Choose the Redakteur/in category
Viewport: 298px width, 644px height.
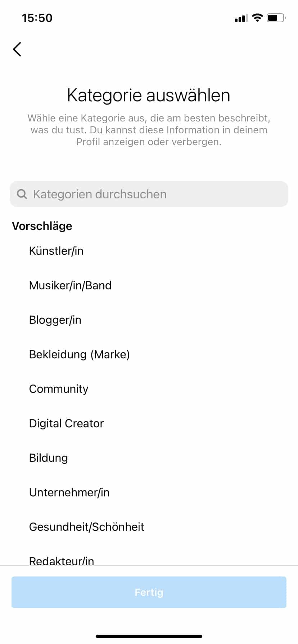(149, 560)
